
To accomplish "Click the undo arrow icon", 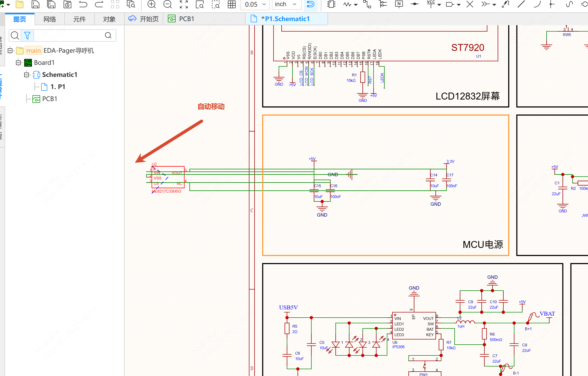I will pyautogui.click(x=83, y=4).
